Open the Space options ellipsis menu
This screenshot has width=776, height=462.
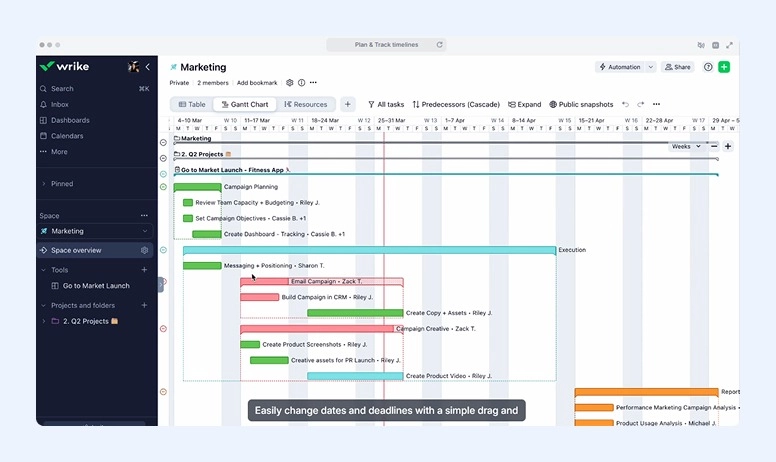[144, 216]
